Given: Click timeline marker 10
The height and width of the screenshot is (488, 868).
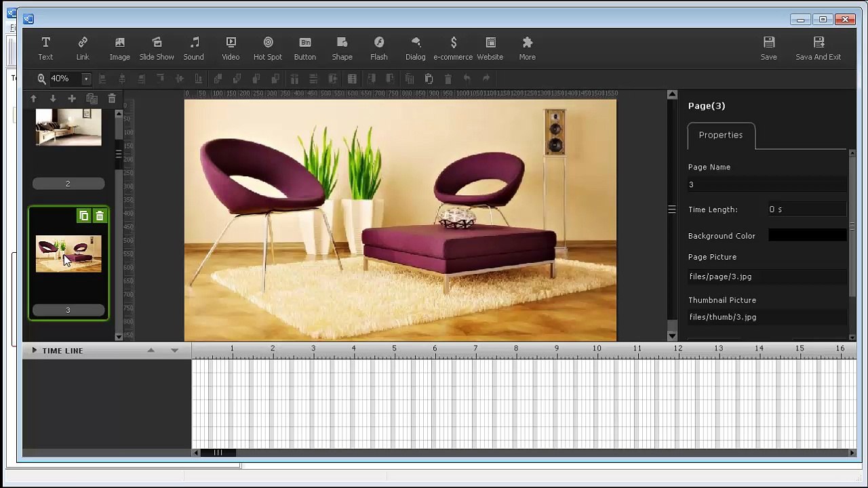Looking at the screenshot, I should pos(597,348).
